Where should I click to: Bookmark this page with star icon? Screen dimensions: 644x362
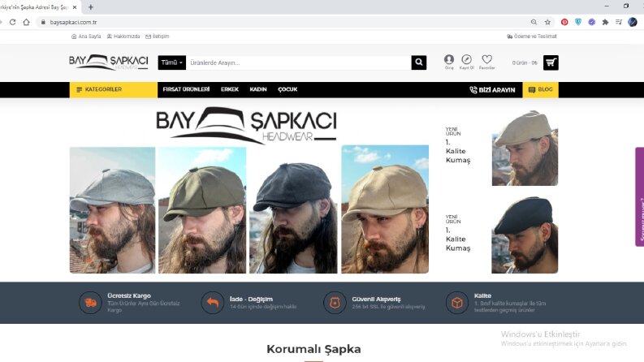coord(547,22)
